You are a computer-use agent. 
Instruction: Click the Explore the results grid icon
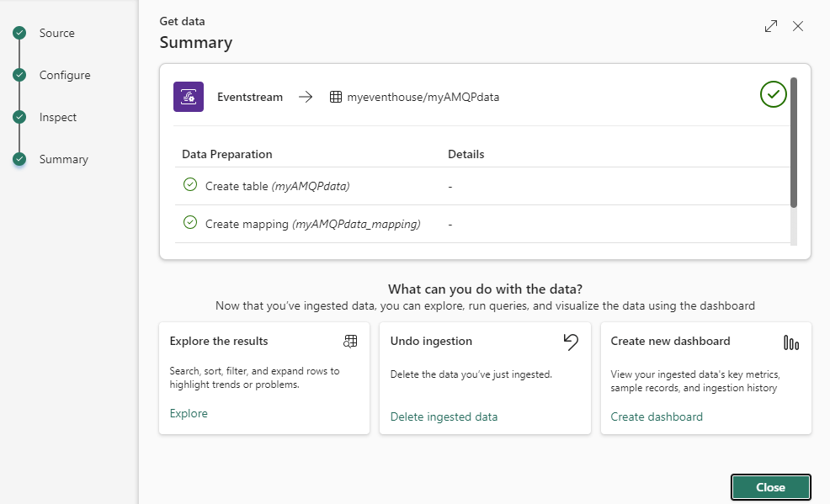coord(351,342)
